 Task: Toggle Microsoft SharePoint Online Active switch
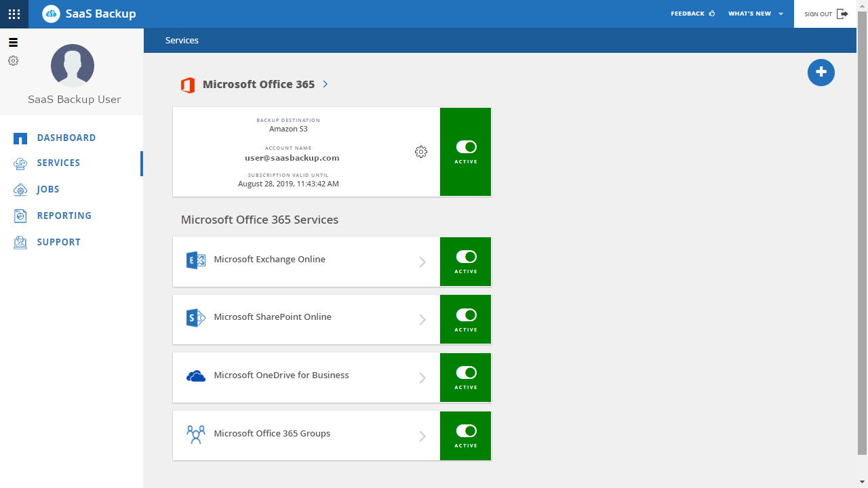click(x=466, y=315)
